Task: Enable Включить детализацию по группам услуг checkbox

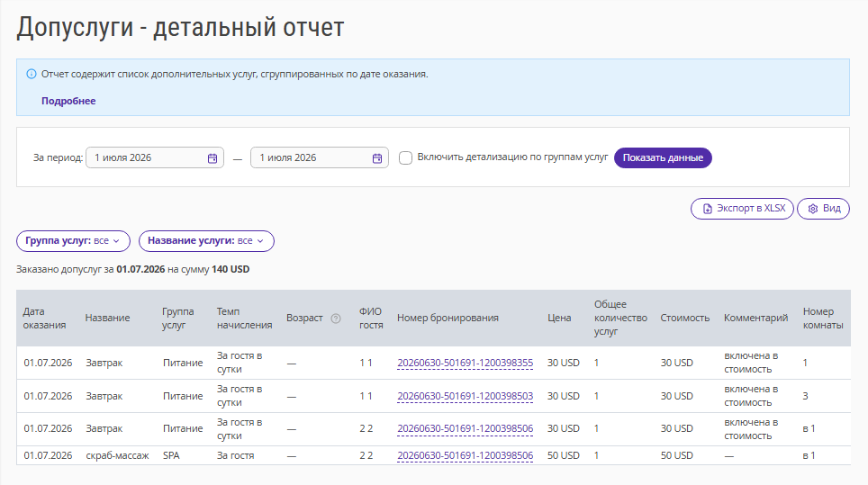Action: [406, 157]
